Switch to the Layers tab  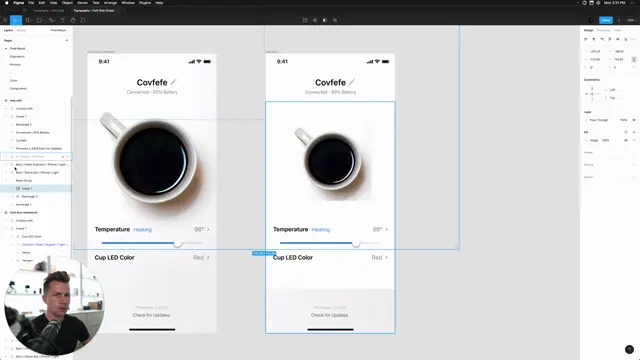8,30
